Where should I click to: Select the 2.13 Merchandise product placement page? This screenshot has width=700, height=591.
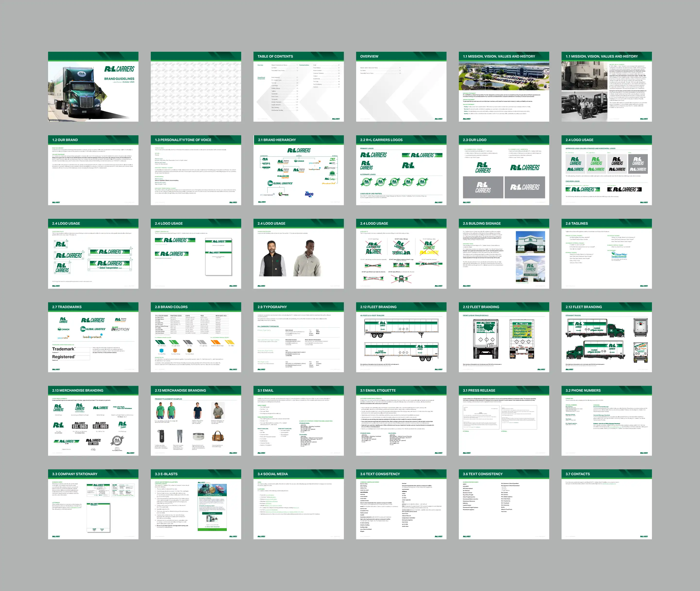(x=196, y=420)
